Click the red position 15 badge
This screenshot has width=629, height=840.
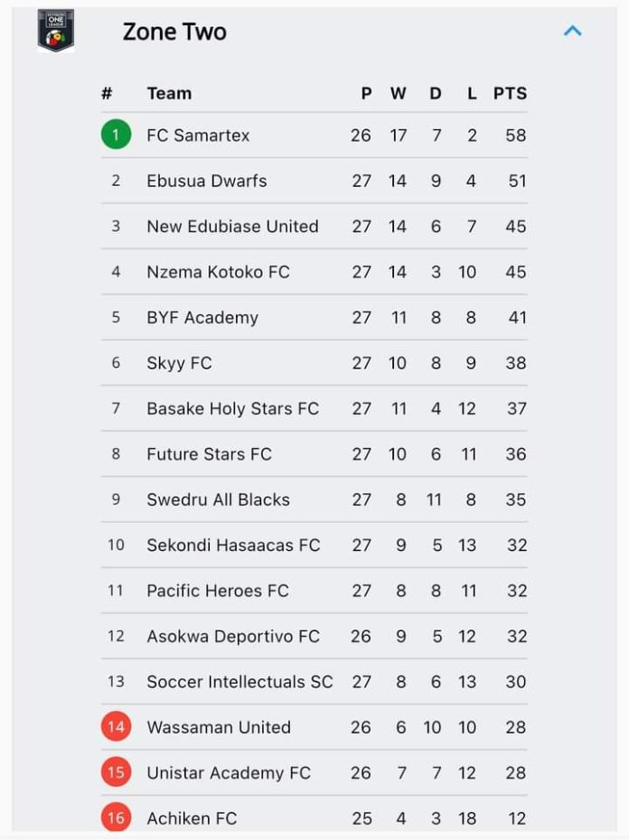(116, 772)
